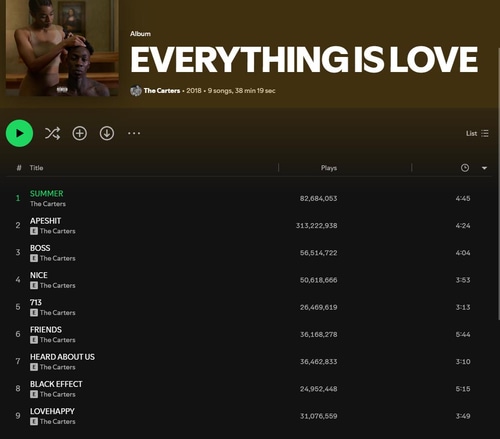Change the List view option
The width and height of the screenshot is (500, 439).
coord(477,133)
